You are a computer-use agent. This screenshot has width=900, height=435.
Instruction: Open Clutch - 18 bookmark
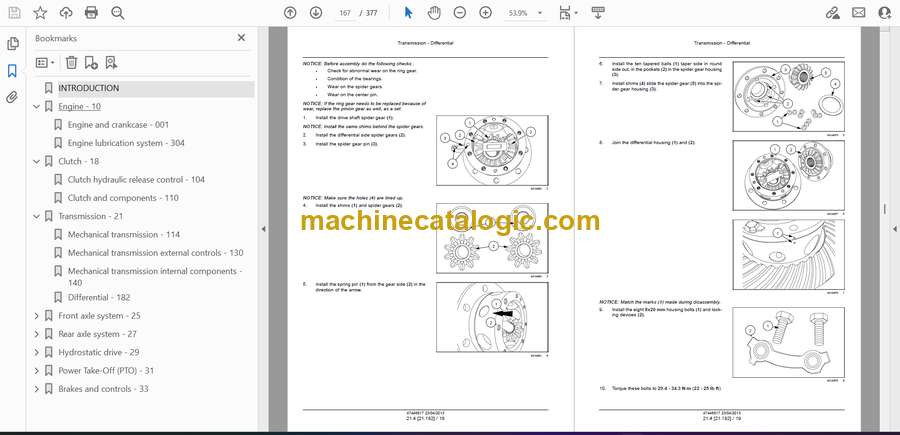[79, 161]
